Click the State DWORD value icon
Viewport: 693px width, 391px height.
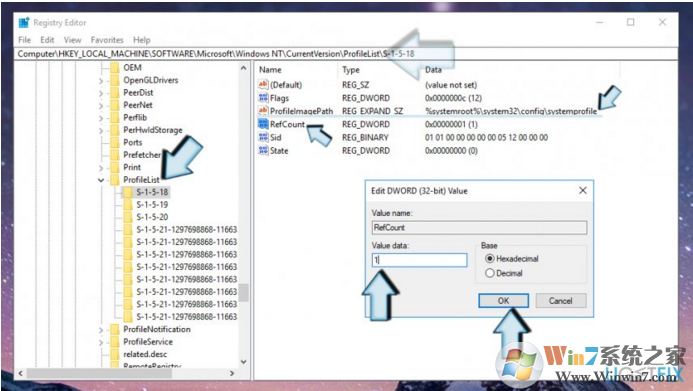263,151
